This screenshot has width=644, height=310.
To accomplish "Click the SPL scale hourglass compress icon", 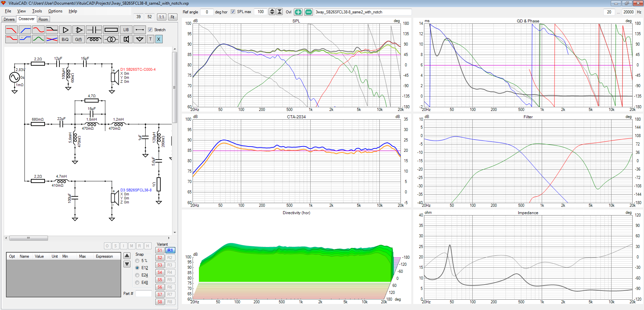I will tap(279, 12).
